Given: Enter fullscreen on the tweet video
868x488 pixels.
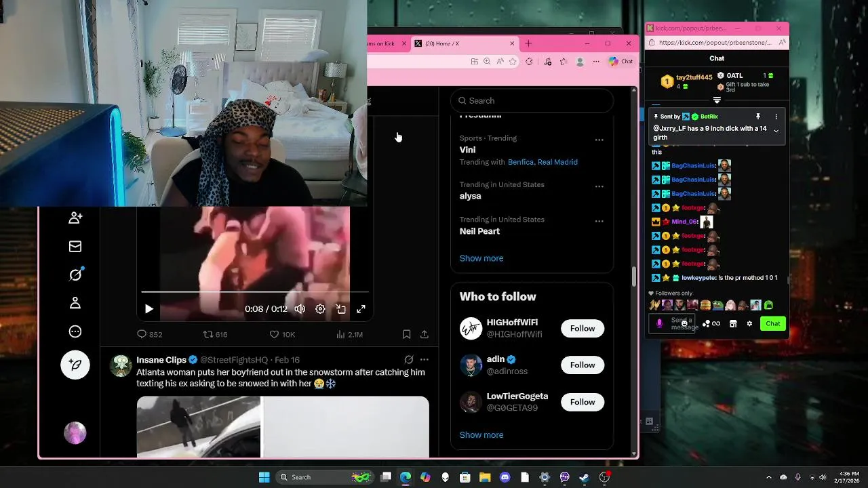Looking at the screenshot, I should [361, 309].
